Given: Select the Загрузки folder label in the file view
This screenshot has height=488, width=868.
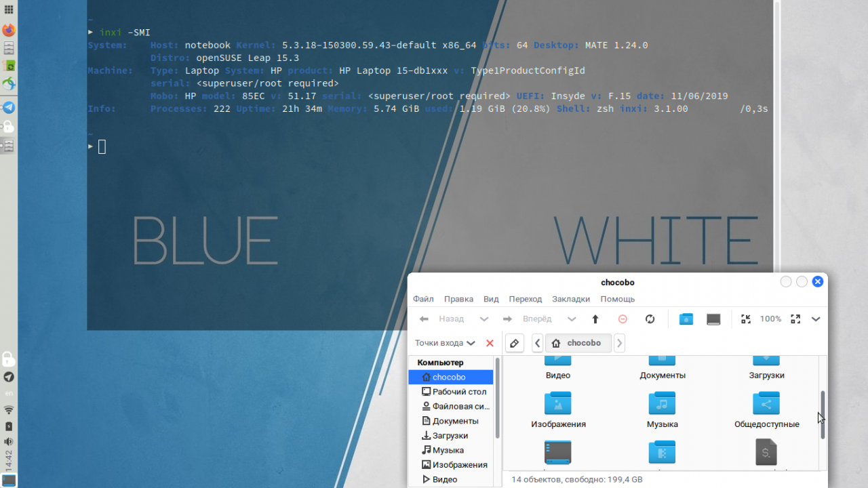Looking at the screenshot, I should pyautogui.click(x=767, y=375).
